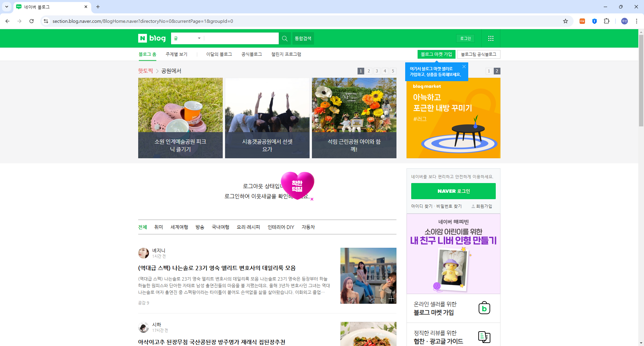Bookmark this page with the star icon

(x=566, y=21)
